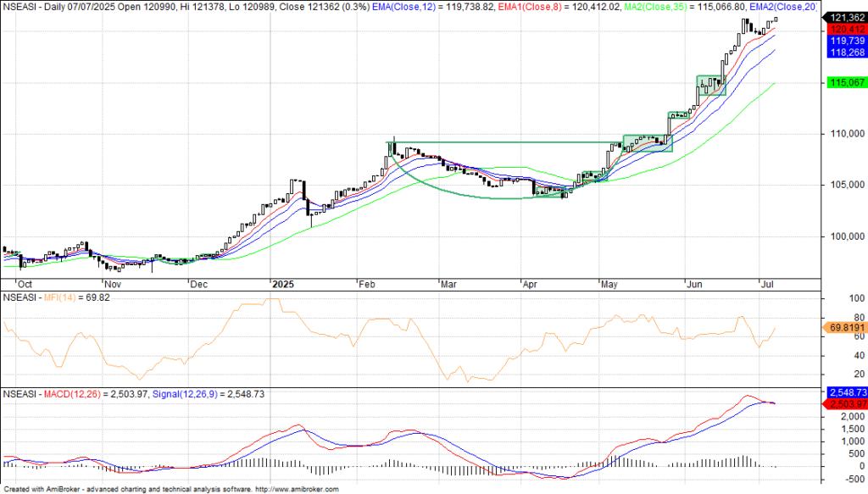
Task: Click the NSEASI symbol title at top left
Action: click(x=21, y=6)
